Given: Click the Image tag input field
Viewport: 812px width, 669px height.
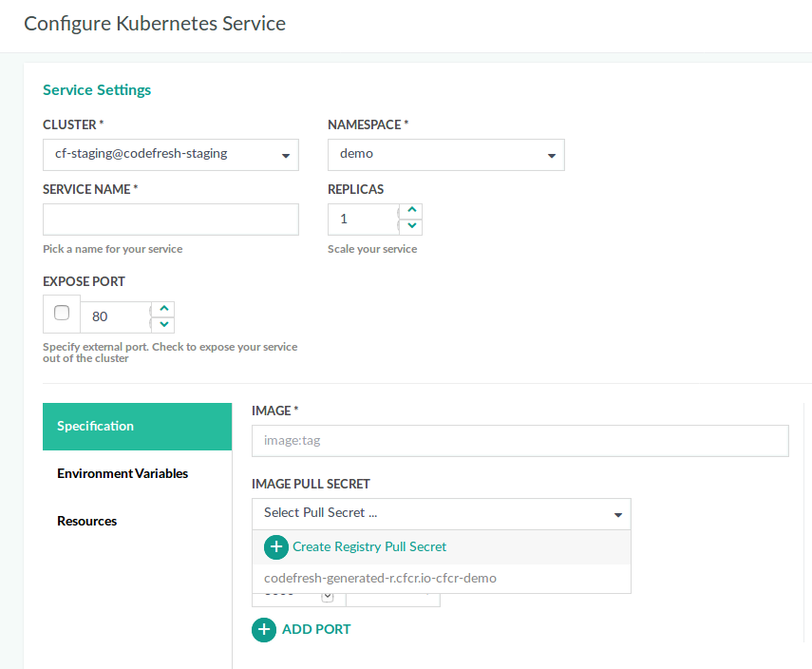Looking at the screenshot, I should (x=519, y=441).
